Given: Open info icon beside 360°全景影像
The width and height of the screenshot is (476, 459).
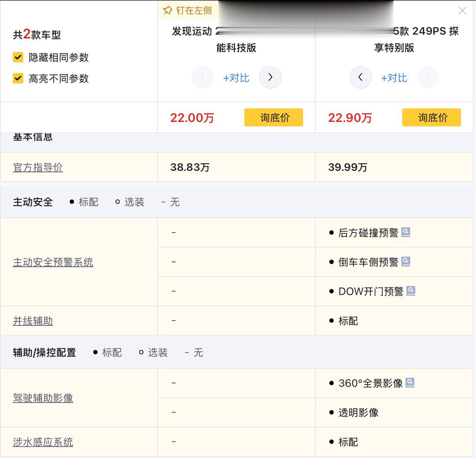Looking at the screenshot, I should (x=410, y=383).
